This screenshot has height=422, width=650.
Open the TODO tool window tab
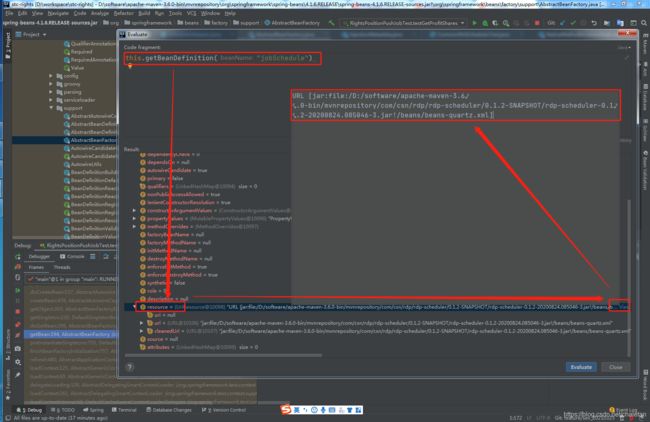63,410
